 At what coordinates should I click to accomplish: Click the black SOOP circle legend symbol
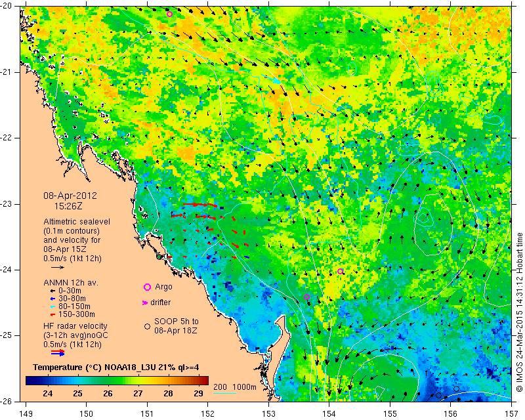tap(147, 326)
